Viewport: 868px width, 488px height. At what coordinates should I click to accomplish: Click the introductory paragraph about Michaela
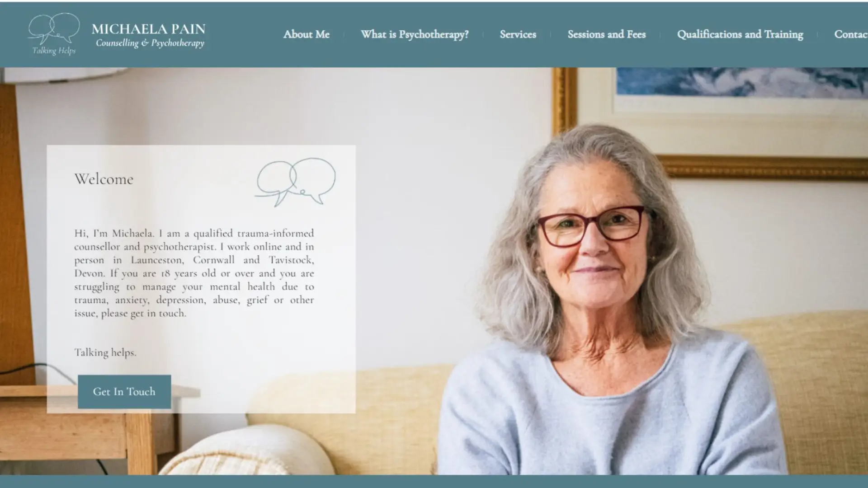pyautogui.click(x=194, y=273)
